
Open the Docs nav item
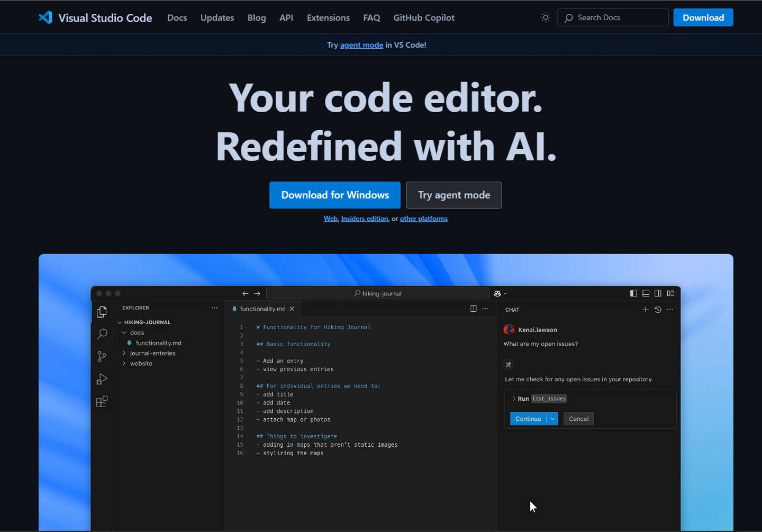(177, 17)
